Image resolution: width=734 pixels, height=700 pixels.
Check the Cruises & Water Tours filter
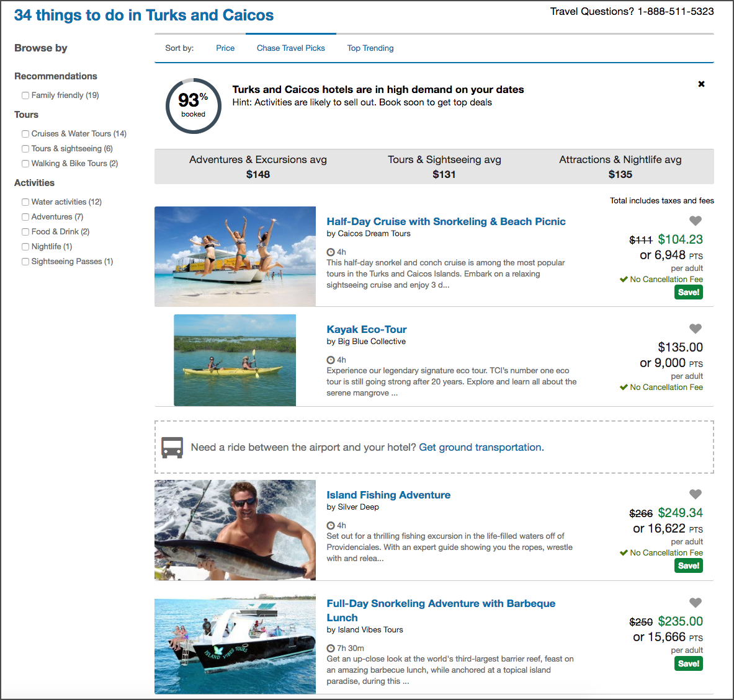[x=25, y=133]
